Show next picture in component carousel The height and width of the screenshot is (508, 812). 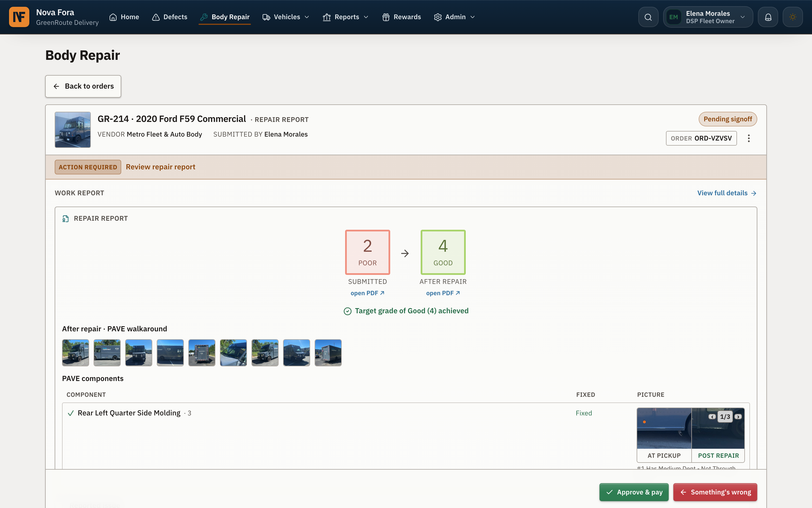(738, 417)
